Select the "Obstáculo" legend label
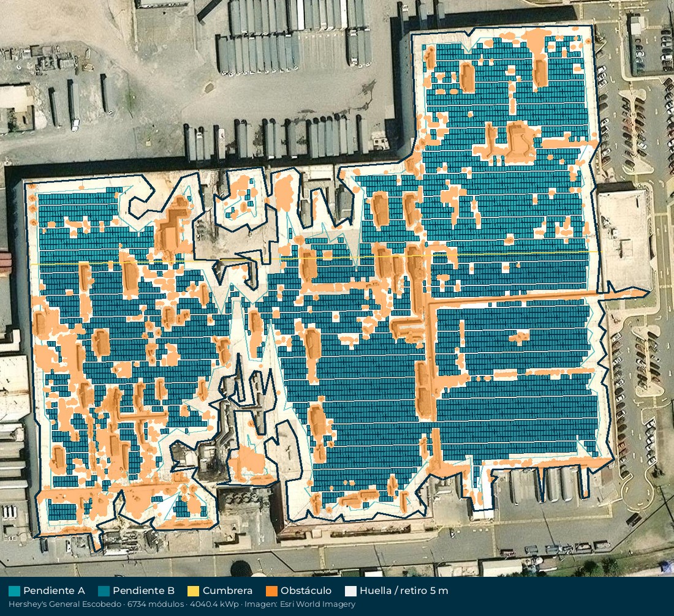This screenshot has height=616, width=674. point(306,591)
